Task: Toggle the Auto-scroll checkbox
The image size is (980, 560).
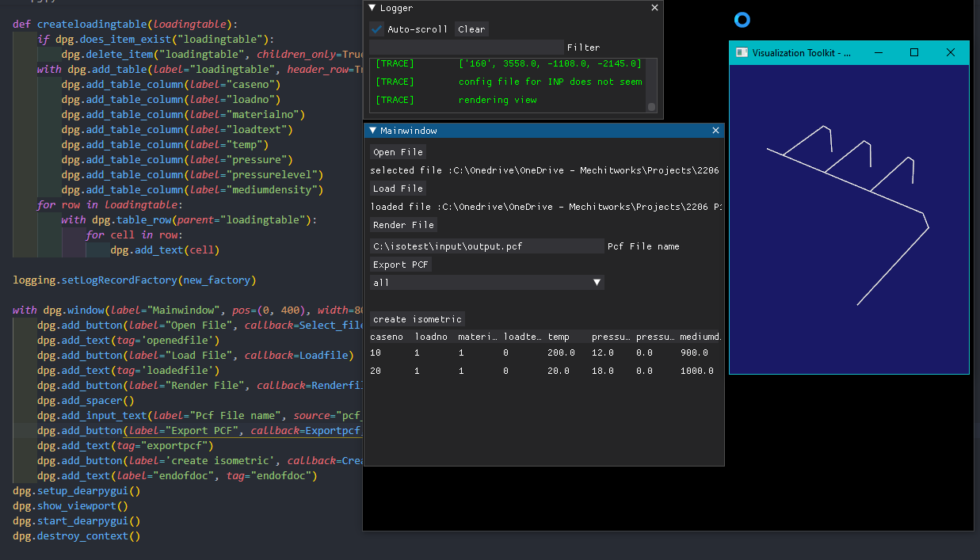Action: [x=376, y=29]
